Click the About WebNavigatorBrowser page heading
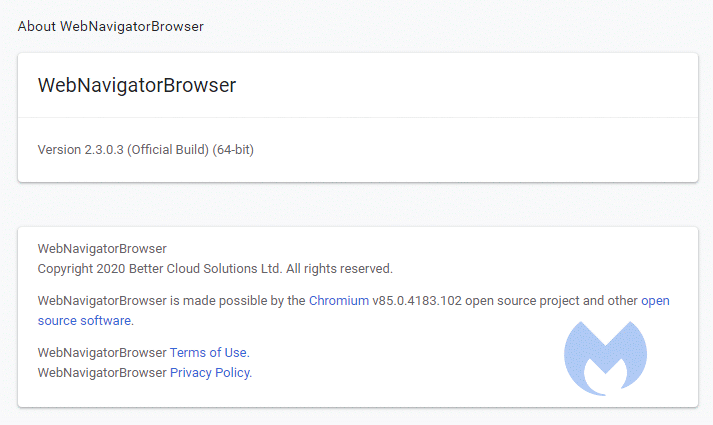This screenshot has width=713, height=425. [x=110, y=27]
